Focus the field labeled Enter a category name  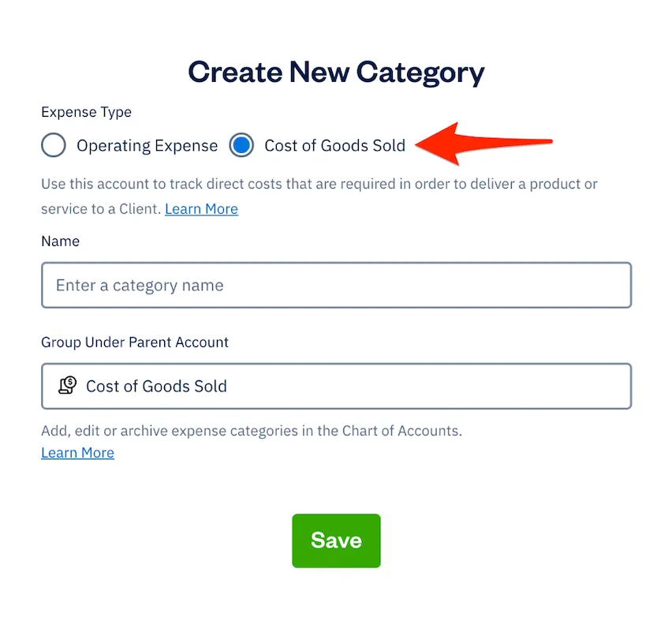pyautogui.click(x=336, y=285)
